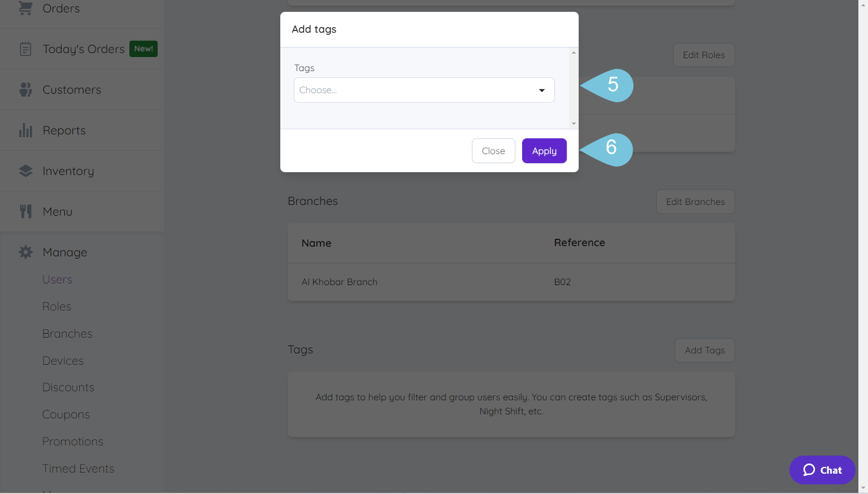
Task: Select the Reports bar-chart icon
Action: pyautogui.click(x=25, y=130)
